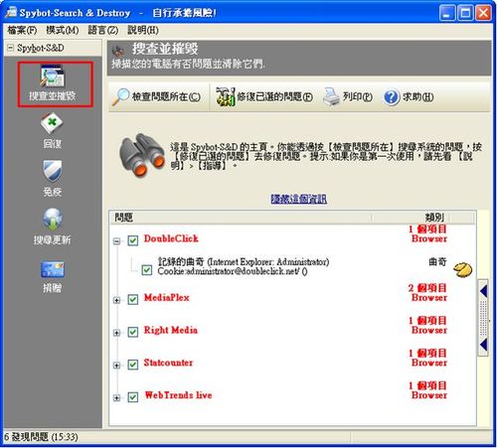Image resolution: width=497 pixels, height=448 pixels.
Task: Uncheck the Right Media checkbox
Action: click(x=133, y=332)
